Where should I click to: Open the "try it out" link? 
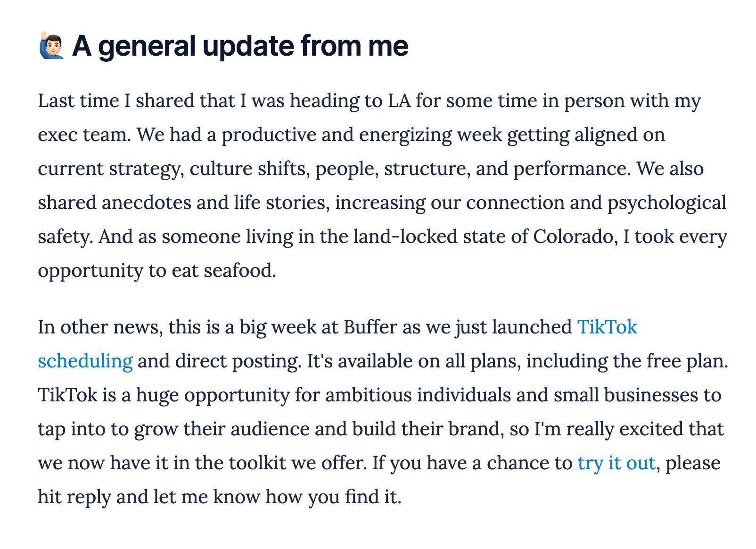616,463
